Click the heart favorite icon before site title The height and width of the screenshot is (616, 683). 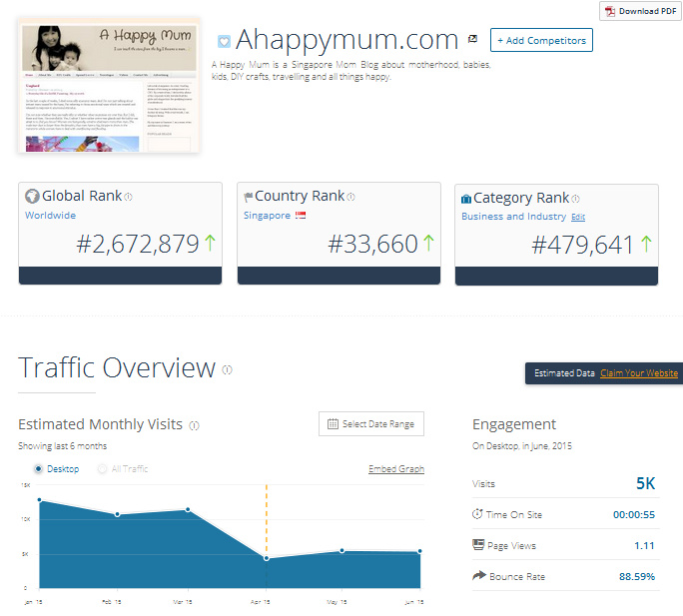tap(224, 42)
